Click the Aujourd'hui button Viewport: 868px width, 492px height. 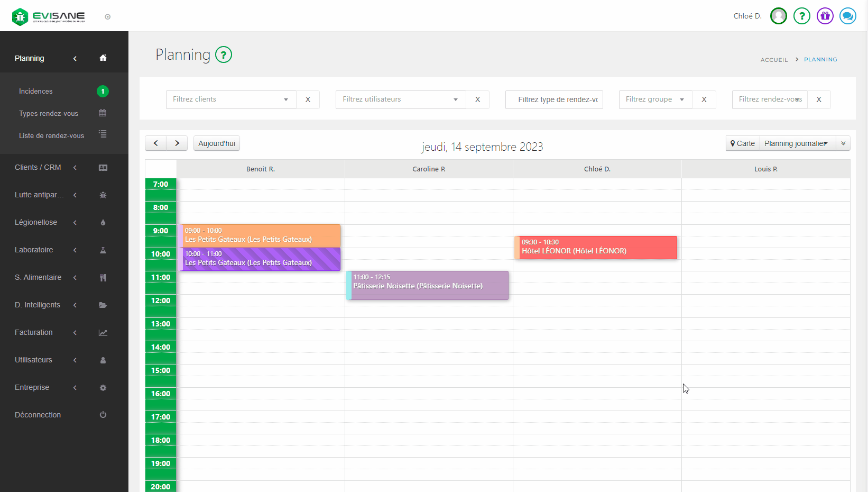pos(217,143)
